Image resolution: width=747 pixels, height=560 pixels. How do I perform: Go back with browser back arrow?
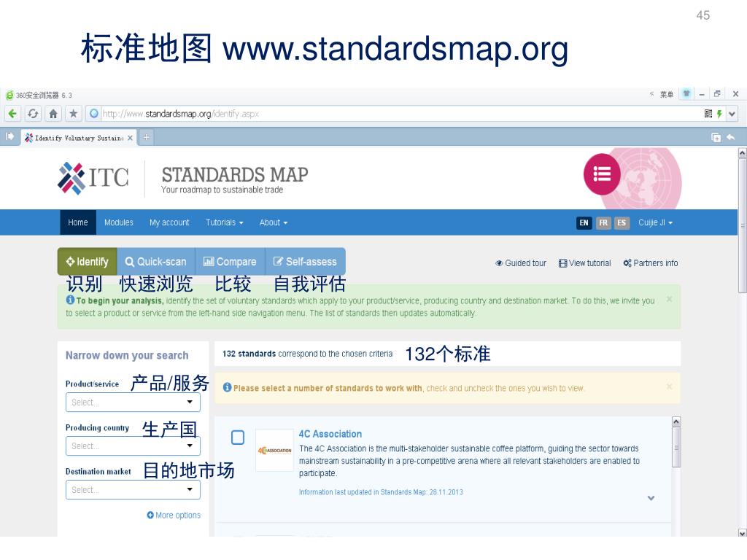click(13, 114)
